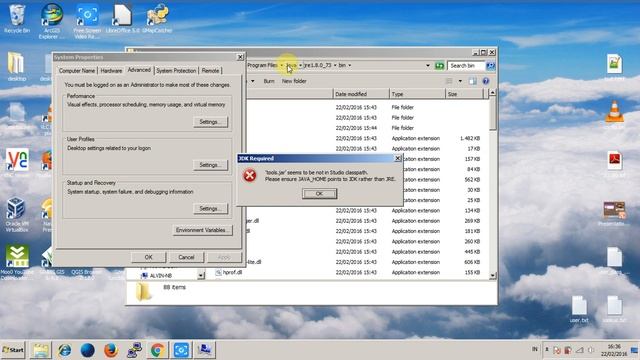Expand dropdown arrow after Program Files breadcrumb
640x360 pixels.
[x=282, y=65]
